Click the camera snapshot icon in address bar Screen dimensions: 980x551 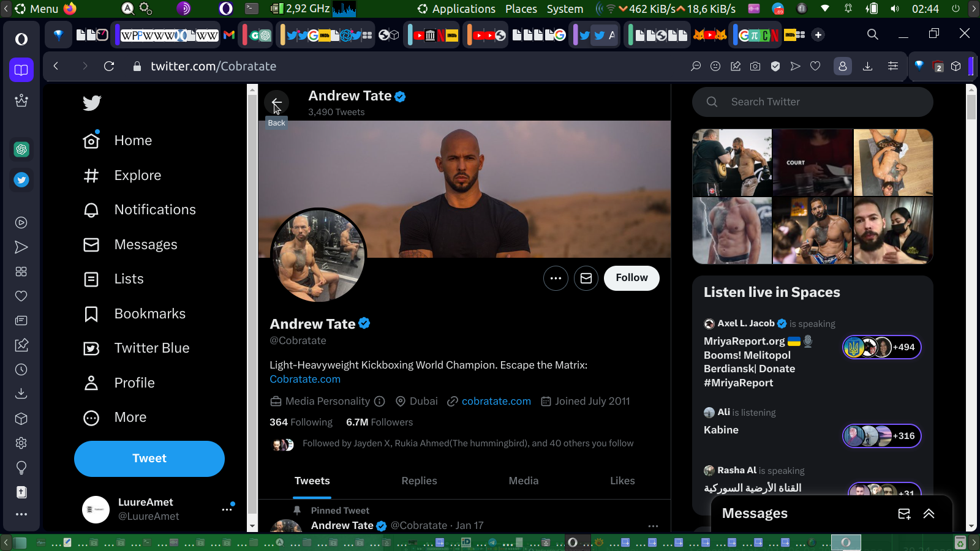[755, 66]
